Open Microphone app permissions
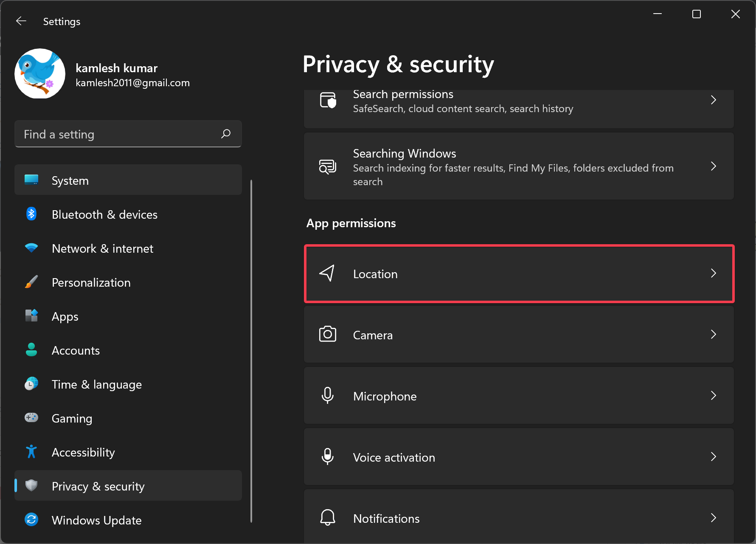 pyautogui.click(x=519, y=395)
